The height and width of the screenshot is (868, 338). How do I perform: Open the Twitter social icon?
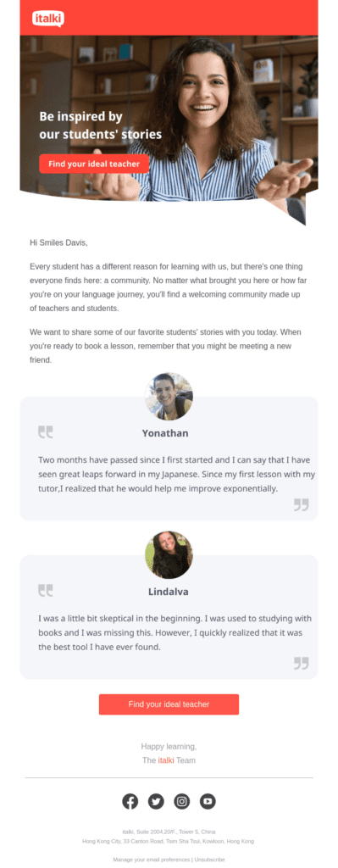click(x=156, y=801)
